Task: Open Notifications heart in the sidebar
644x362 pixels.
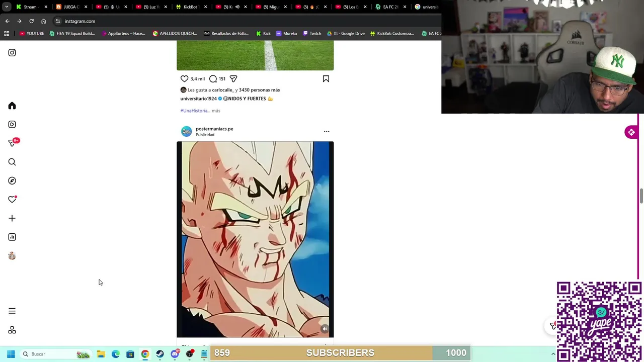Action: (12, 200)
